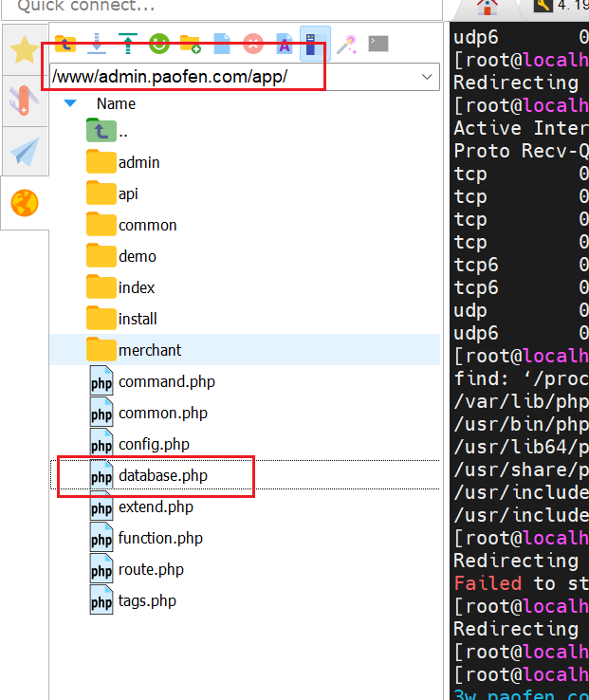Click the parent directory toolbar icon

point(64,43)
